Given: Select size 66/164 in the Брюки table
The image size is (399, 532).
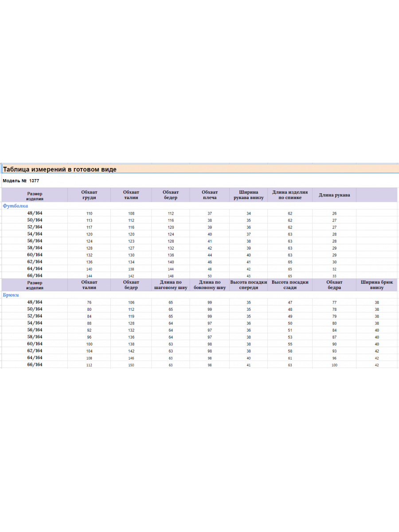Looking at the screenshot, I should (35, 365).
